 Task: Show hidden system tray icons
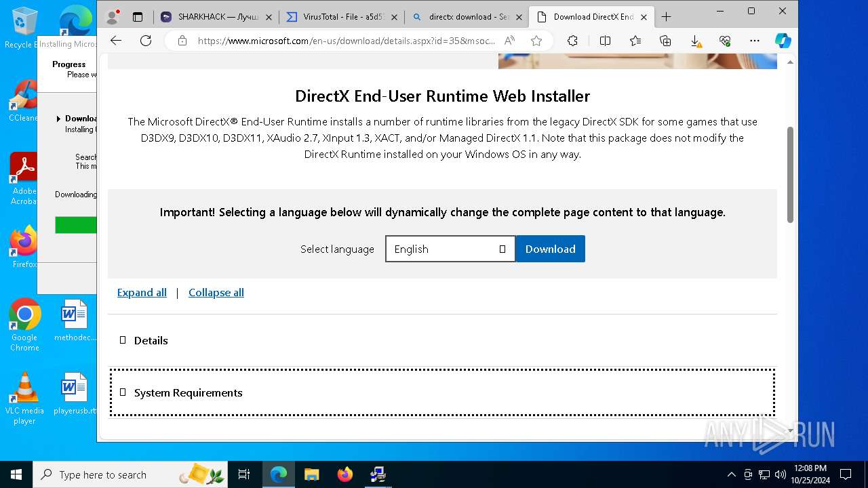731,474
